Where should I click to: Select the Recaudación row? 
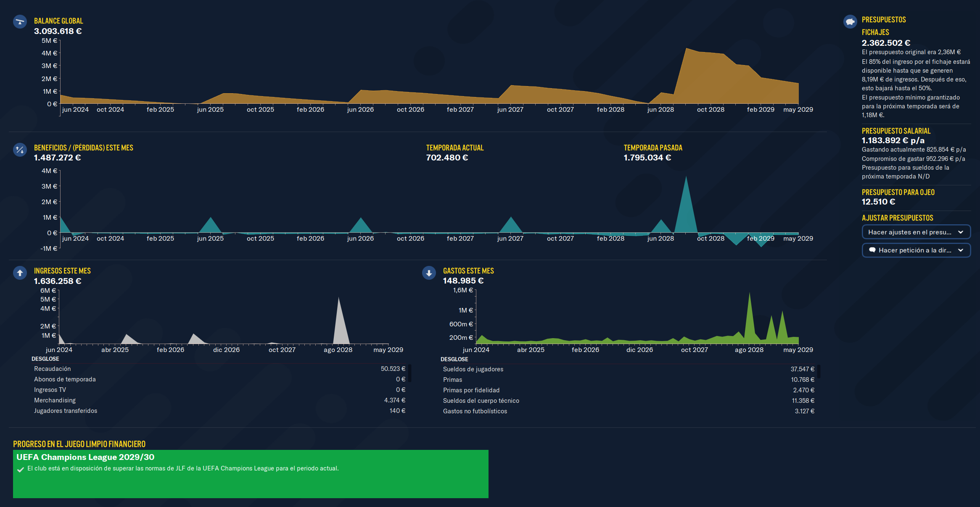[x=219, y=369]
